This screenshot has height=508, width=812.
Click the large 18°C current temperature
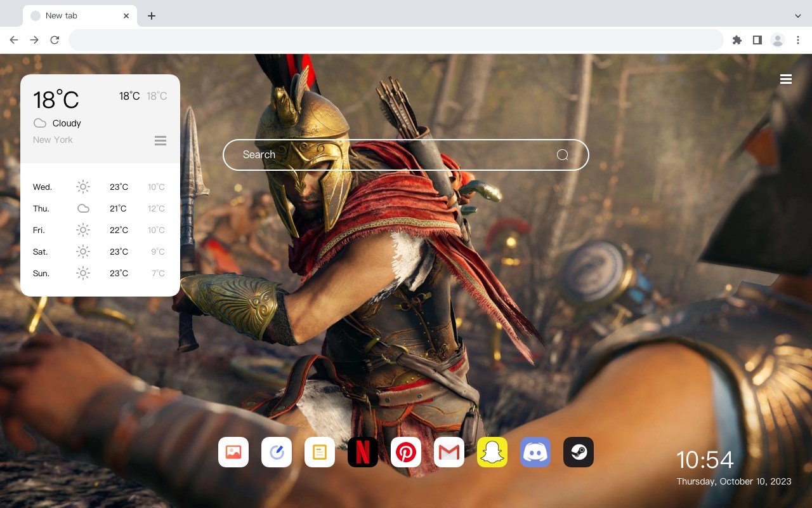click(x=56, y=100)
